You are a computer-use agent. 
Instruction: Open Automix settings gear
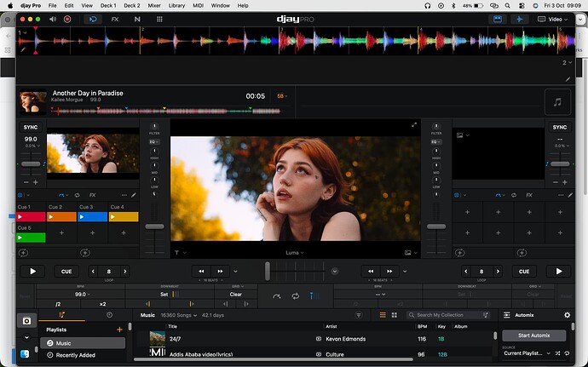tap(568, 315)
